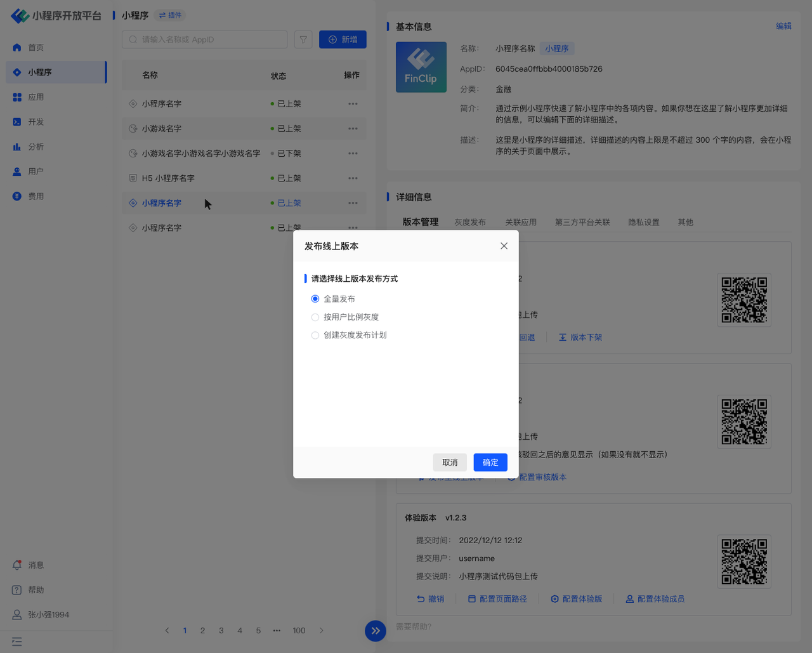
Task: Expand the pagination ellipsis for more pages
Action: coord(277,631)
